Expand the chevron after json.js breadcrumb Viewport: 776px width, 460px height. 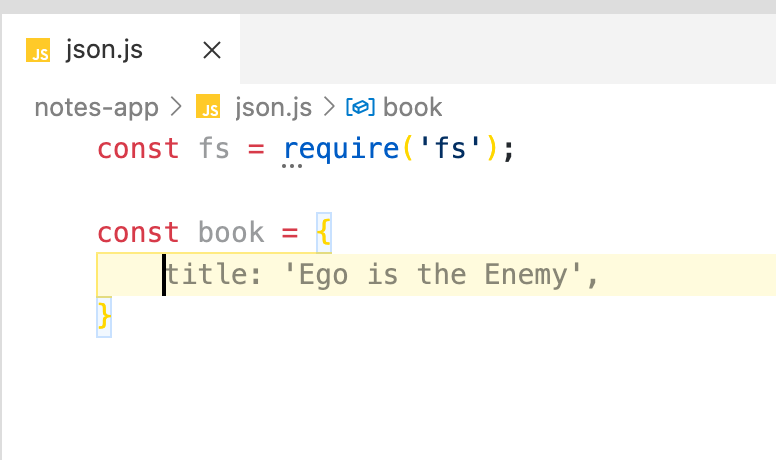point(329,106)
